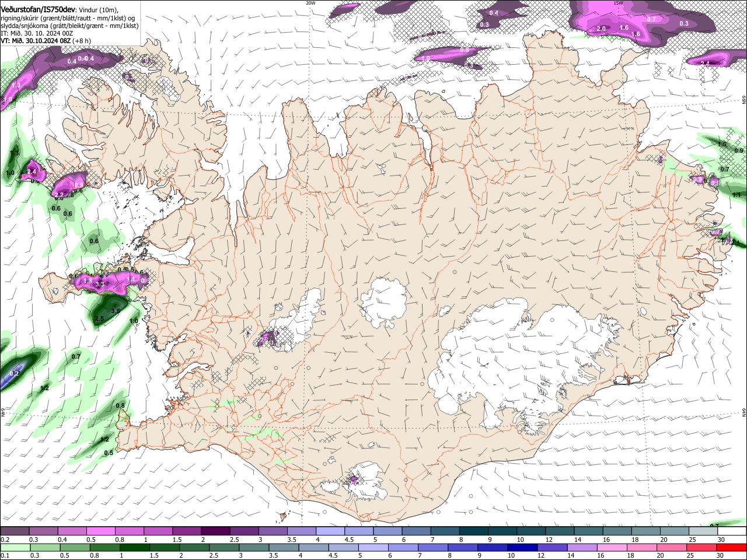Click lower legend light violet swatch between 14 and 16
The height and width of the screenshot is (560, 747).
(583, 547)
